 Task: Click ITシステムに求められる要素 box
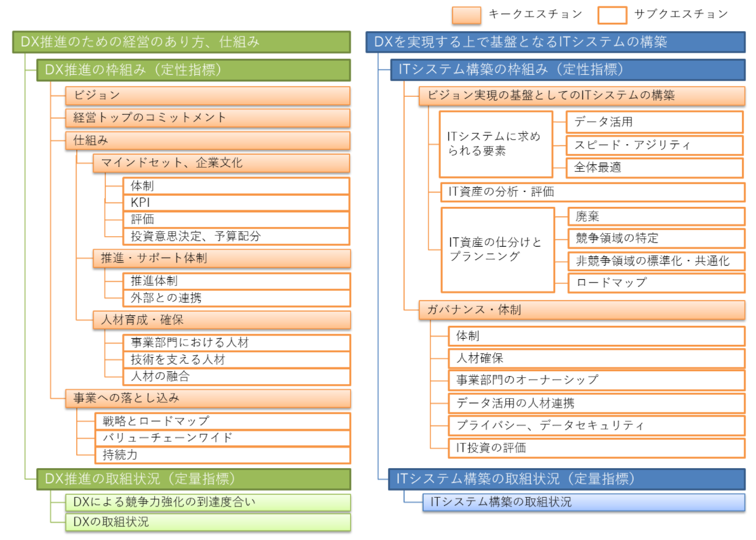(496, 144)
